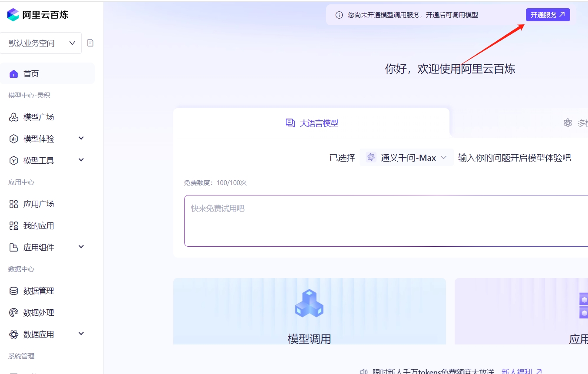Screen dimensions: 588x374
Task: Click the 输入你的问题开启模型体验吧 text
Action: [x=514, y=158]
